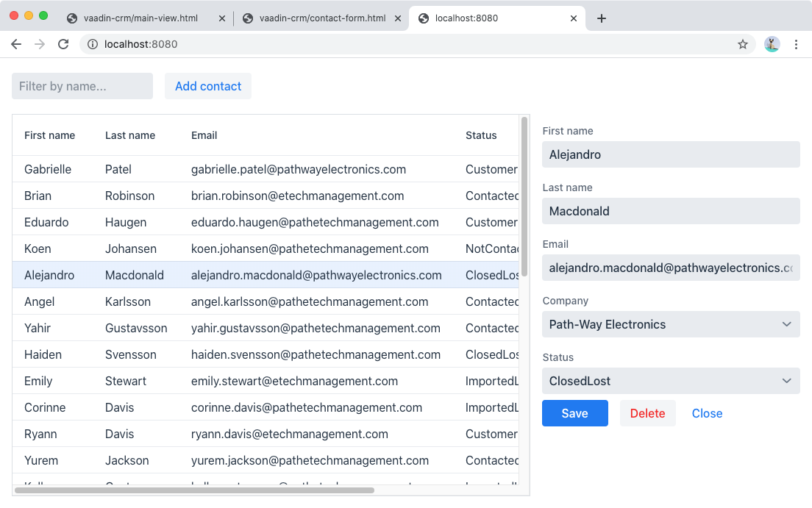This screenshot has height=508, width=812.
Task: Click the forward navigation arrow
Action: coord(40,44)
